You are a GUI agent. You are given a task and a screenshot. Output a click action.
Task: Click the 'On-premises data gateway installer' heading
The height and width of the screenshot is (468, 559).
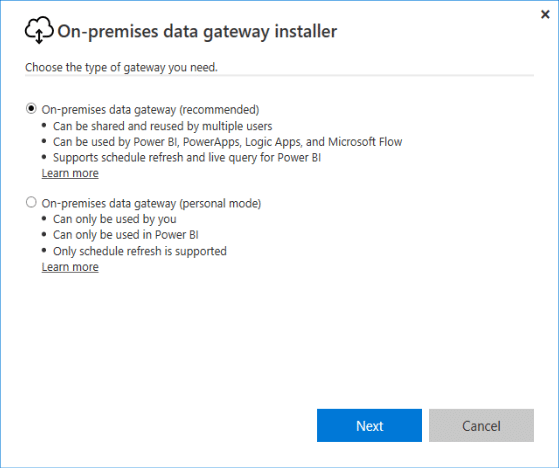197,31
